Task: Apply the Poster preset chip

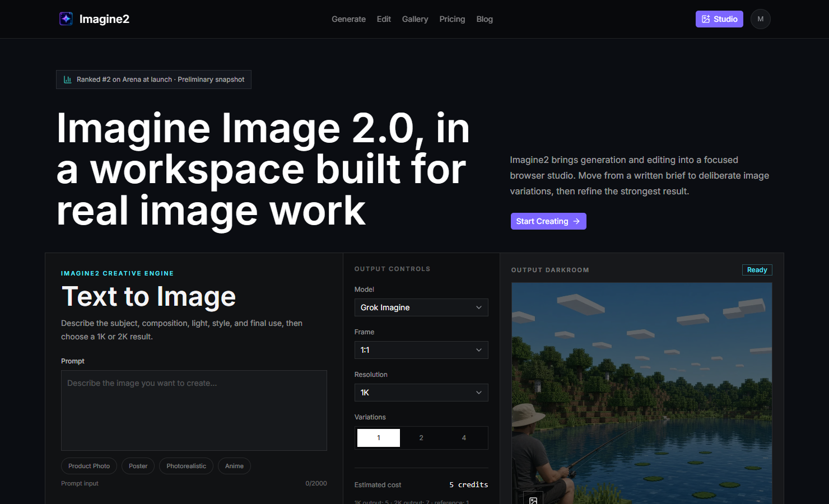Action: [x=138, y=466]
